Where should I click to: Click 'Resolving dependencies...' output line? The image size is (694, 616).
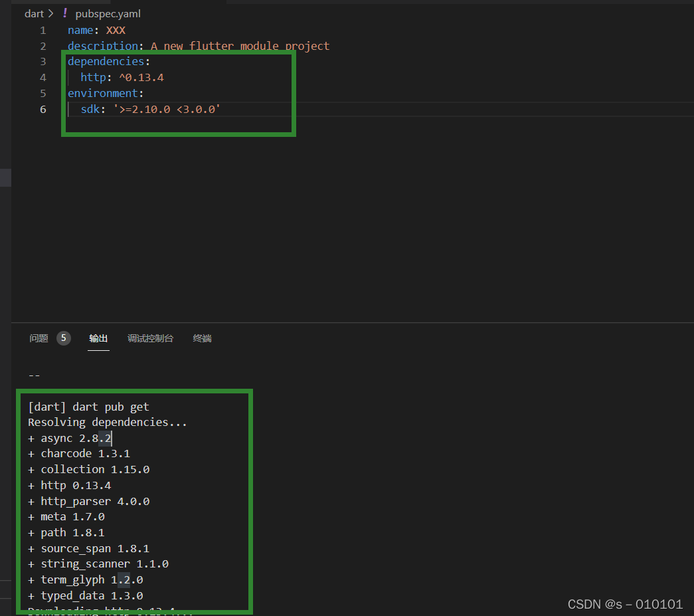pos(108,423)
